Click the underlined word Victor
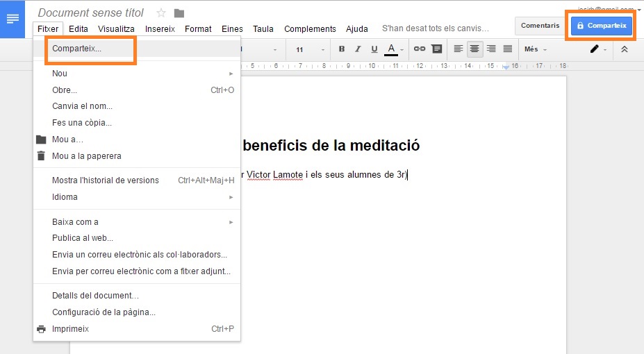The height and width of the screenshot is (354, 644). point(258,175)
